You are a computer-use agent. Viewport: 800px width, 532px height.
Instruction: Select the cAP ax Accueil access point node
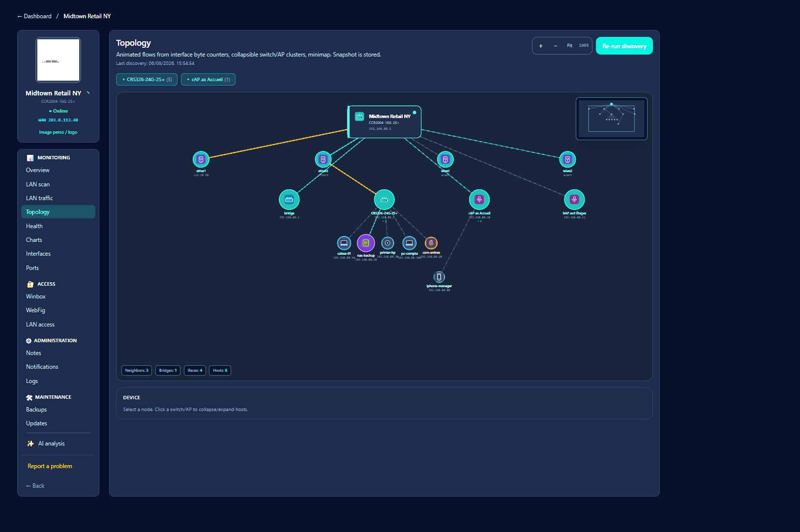tap(479, 200)
